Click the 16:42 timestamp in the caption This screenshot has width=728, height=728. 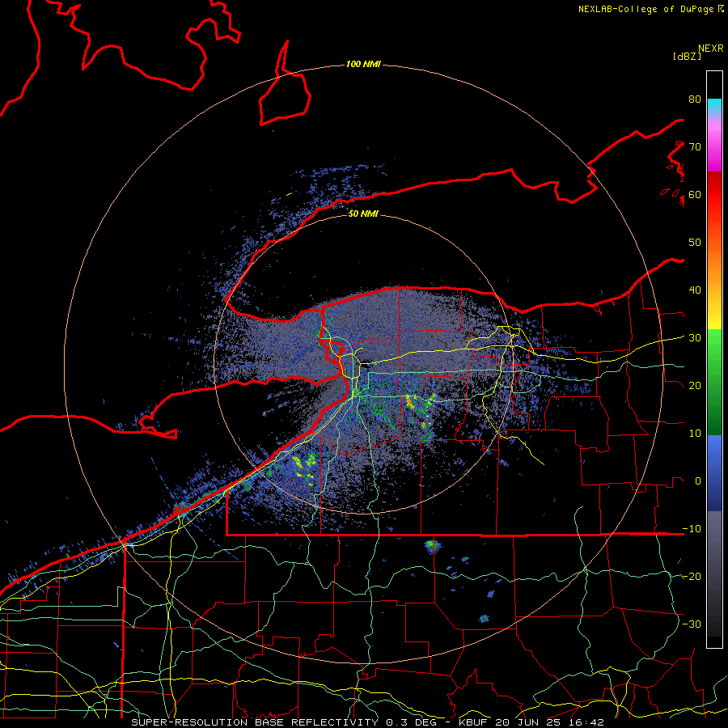[588, 722]
